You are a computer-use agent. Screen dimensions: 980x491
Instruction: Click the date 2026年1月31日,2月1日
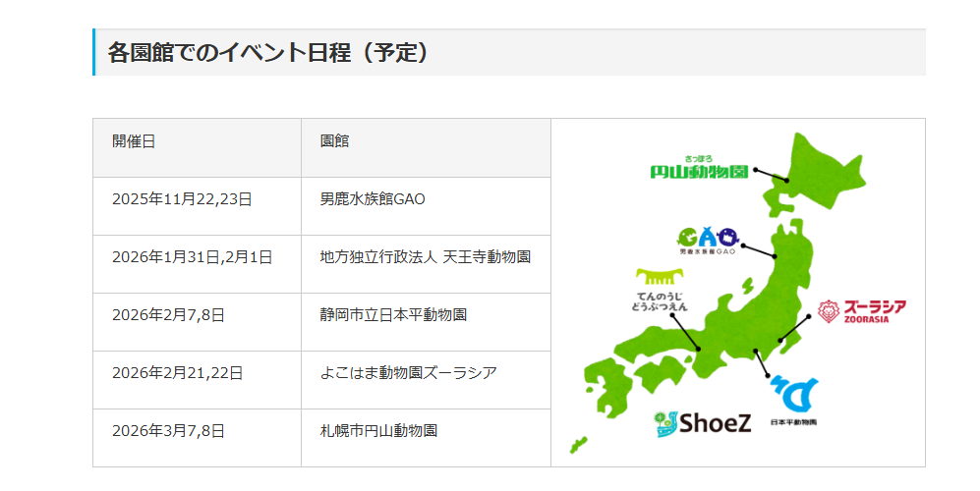pos(192,257)
